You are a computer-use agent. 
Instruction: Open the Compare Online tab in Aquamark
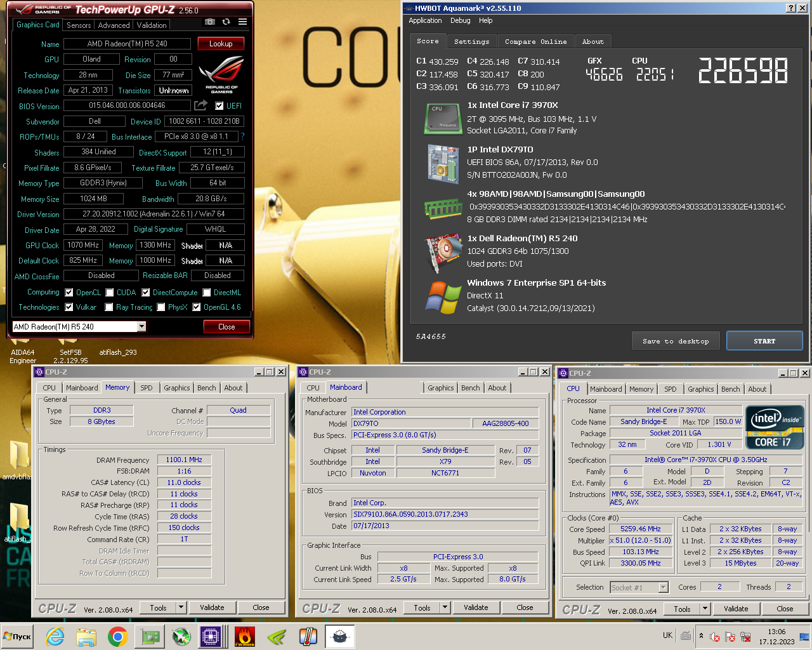pos(536,41)
